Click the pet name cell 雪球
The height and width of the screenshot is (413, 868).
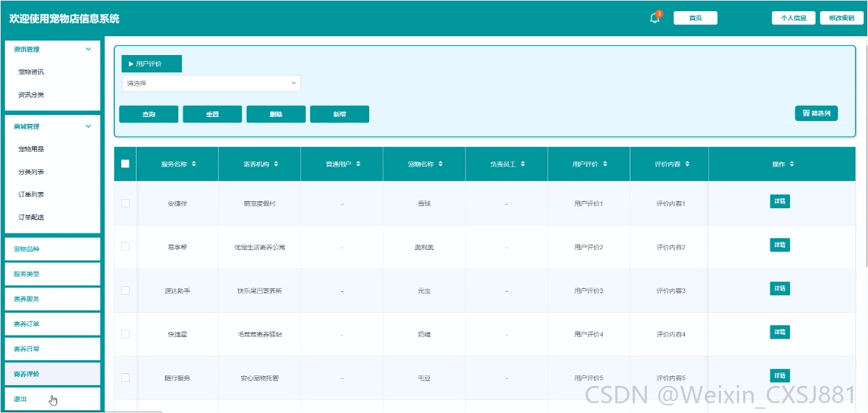(x=424, y=203)
